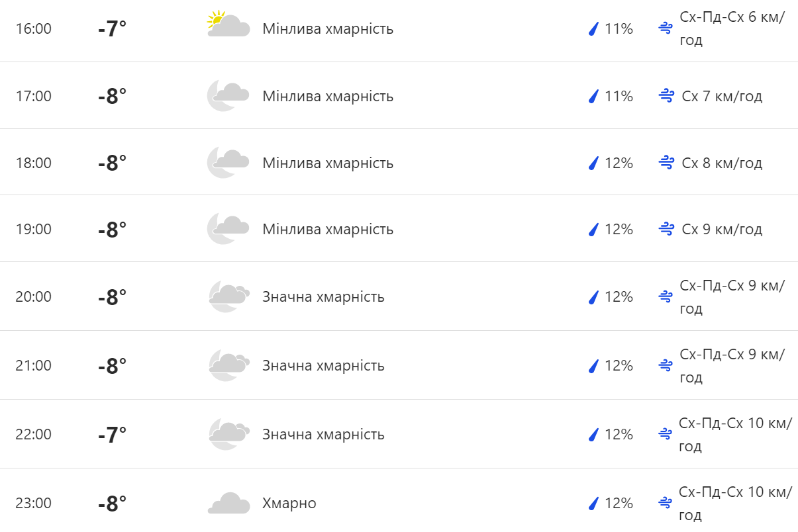Click the raindrop icon in the 18:00 row
This screenshot has height=532, width=798.
593,163
